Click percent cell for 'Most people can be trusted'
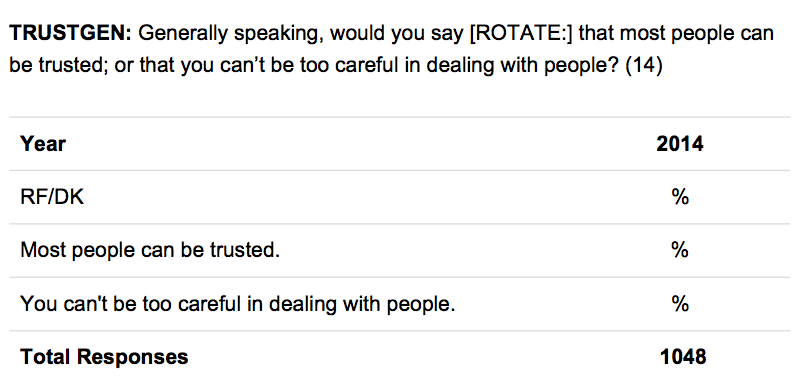Viewport: 799px width, 388px height. click(680, 250)
